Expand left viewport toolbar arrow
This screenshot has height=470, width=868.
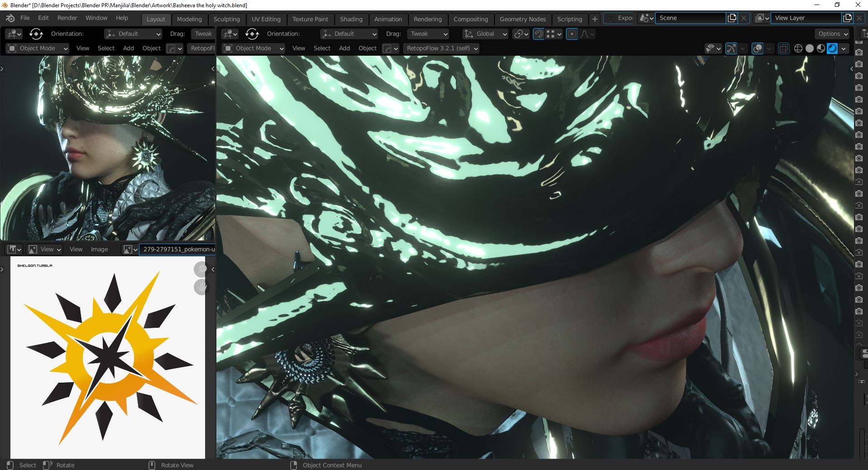[2, 69]
